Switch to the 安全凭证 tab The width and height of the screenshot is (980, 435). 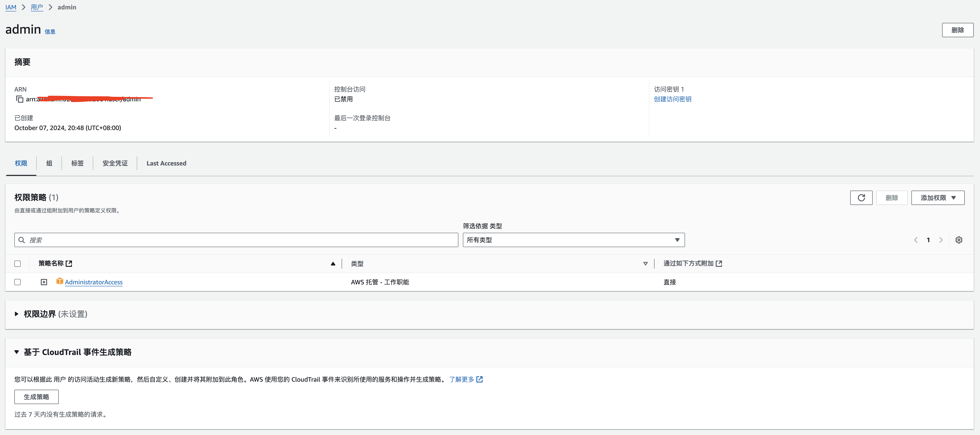(115, 163)
